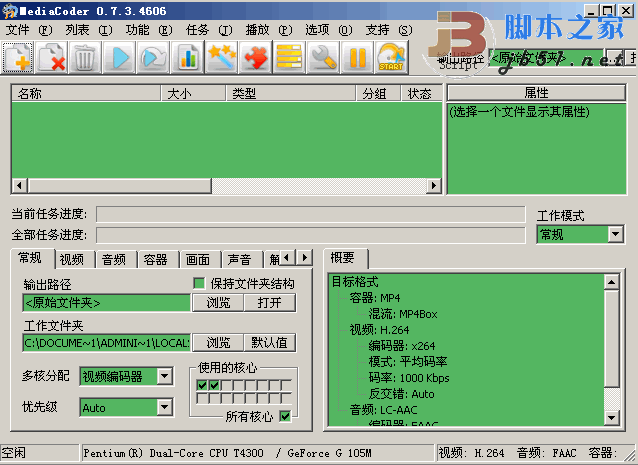Click the 名称 column header

pyautogui.click(x=86, y=94)
